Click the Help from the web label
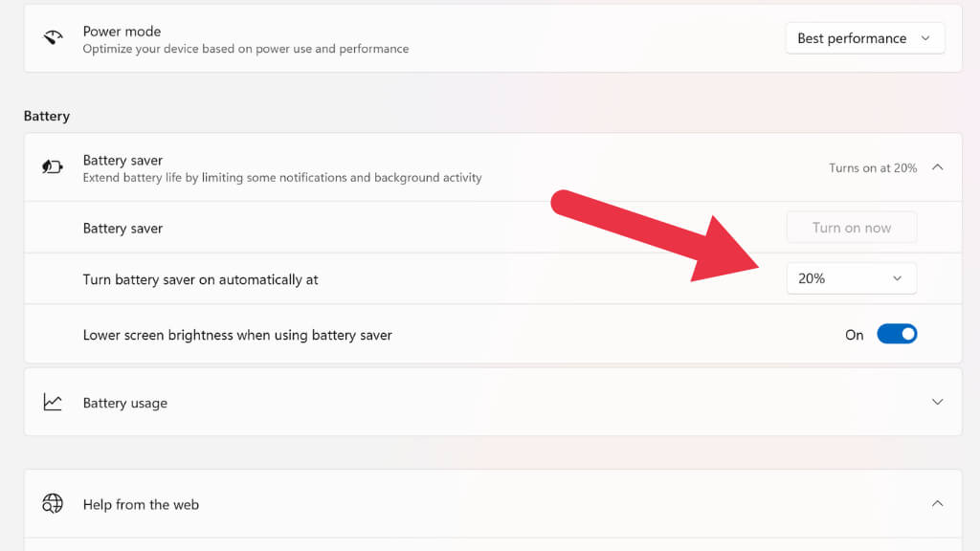This screenshot has width=980, height=551. coord(141,505)
